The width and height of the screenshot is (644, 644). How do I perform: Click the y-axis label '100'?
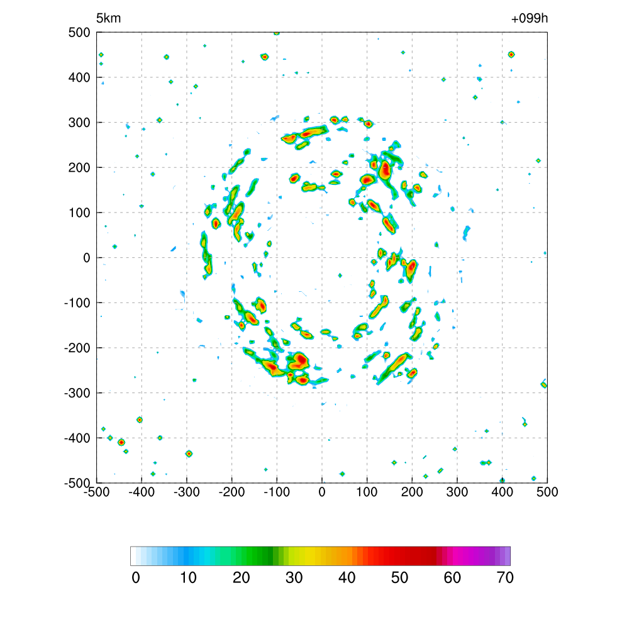click(79, 213)
